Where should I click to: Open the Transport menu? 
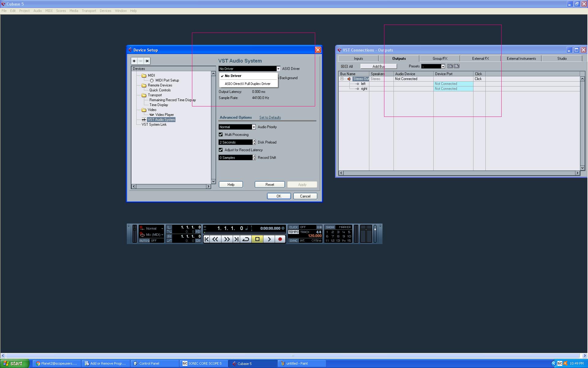click(89, 11)
